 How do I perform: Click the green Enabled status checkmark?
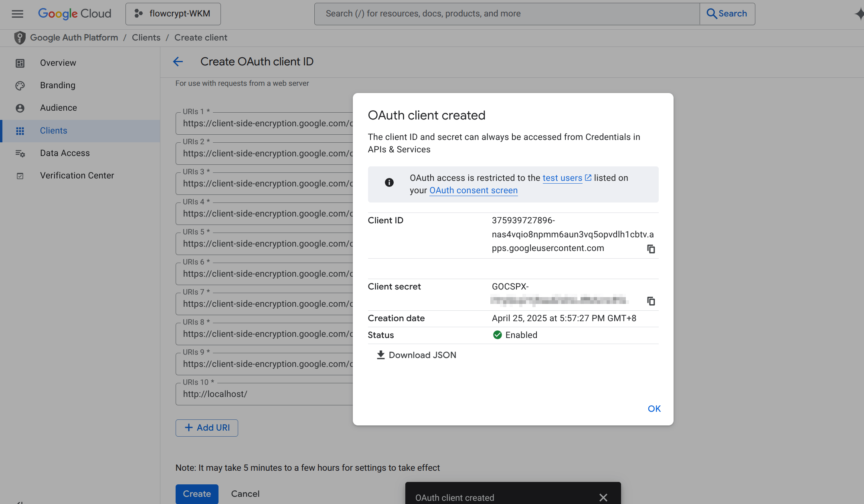[497, 335]
